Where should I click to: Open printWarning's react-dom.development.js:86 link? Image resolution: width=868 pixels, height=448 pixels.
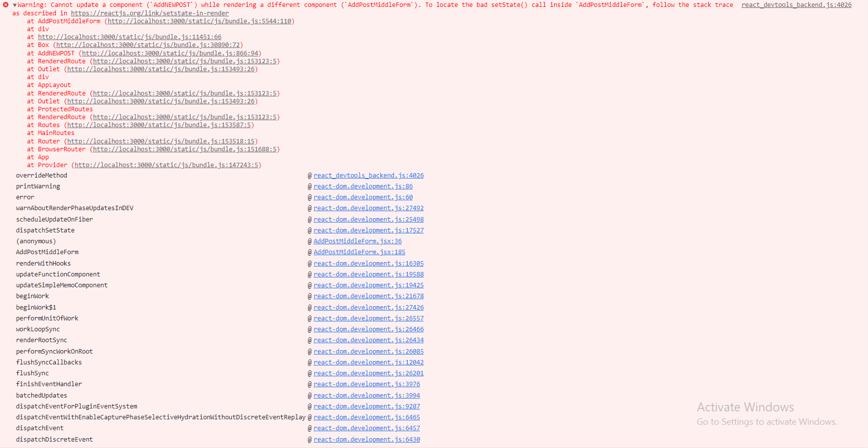pos(363,186)
